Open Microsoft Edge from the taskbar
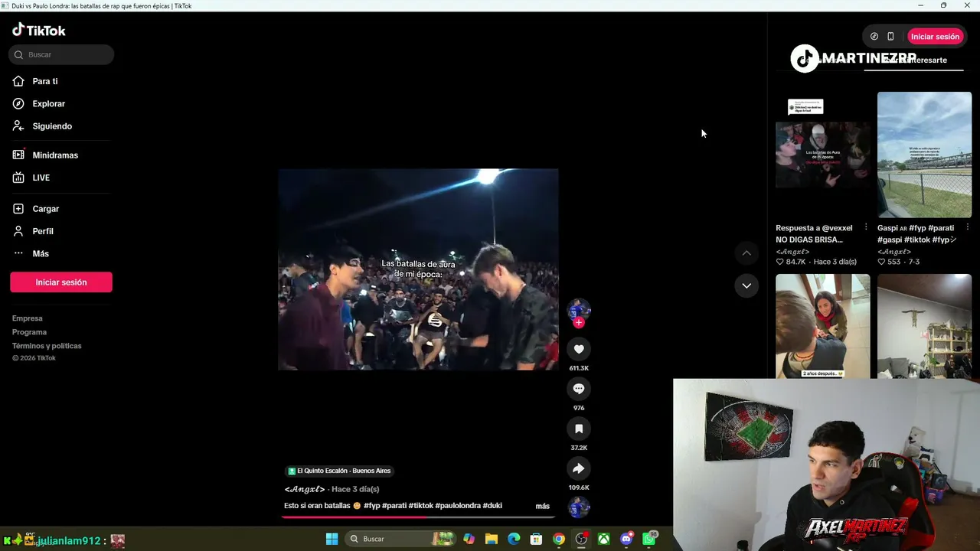This screenshot has height=551, width=980. pyautogui.click(x=514, y=539)
